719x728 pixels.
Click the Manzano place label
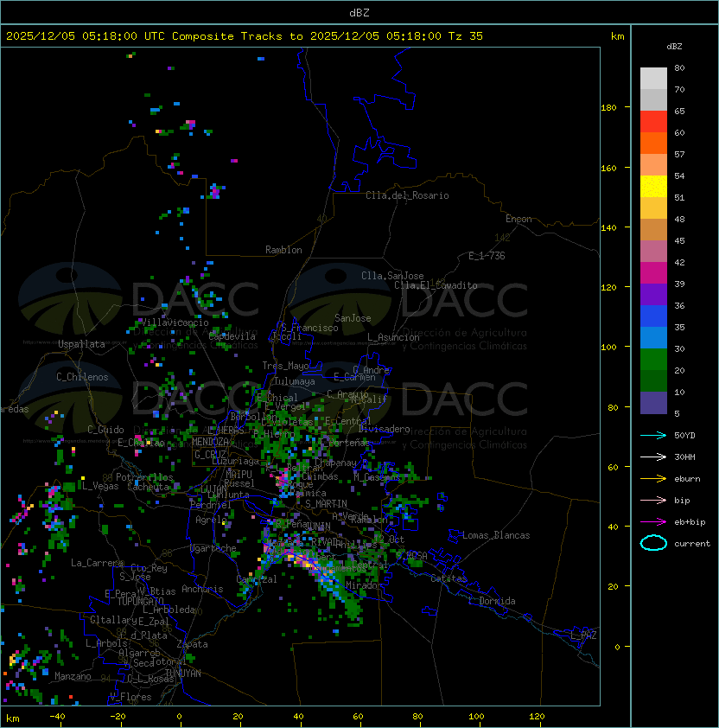[73, 676]
